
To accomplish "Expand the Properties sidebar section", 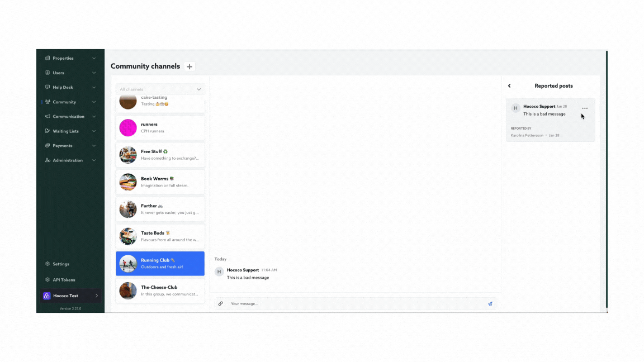I will (x=94, y=58).
